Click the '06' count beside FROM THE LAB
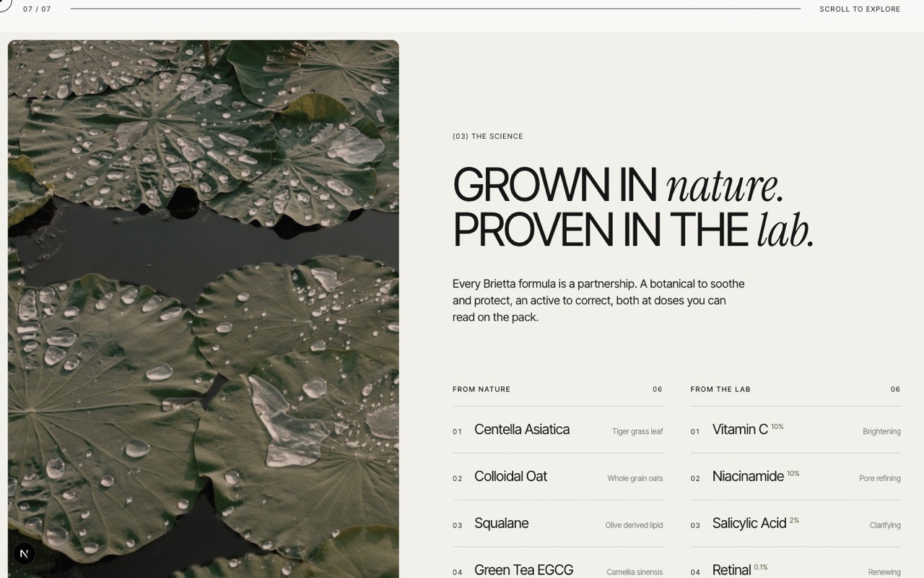924x578 pixels. tap(895, 389)
